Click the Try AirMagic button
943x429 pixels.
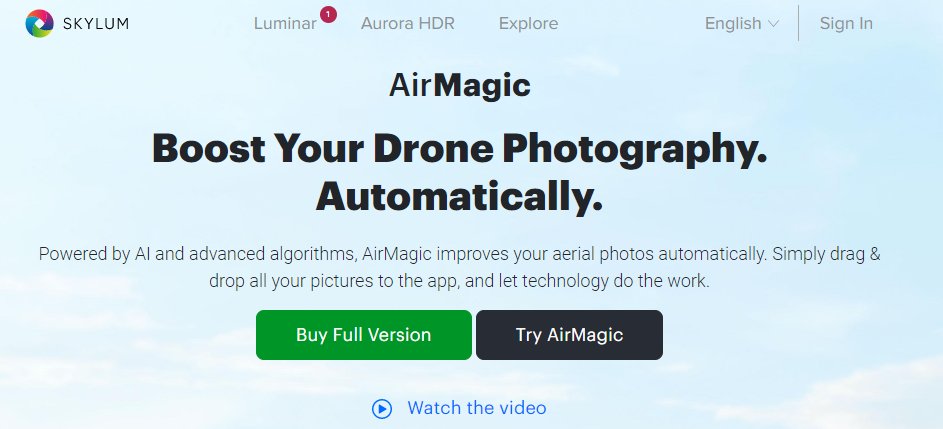570,335
